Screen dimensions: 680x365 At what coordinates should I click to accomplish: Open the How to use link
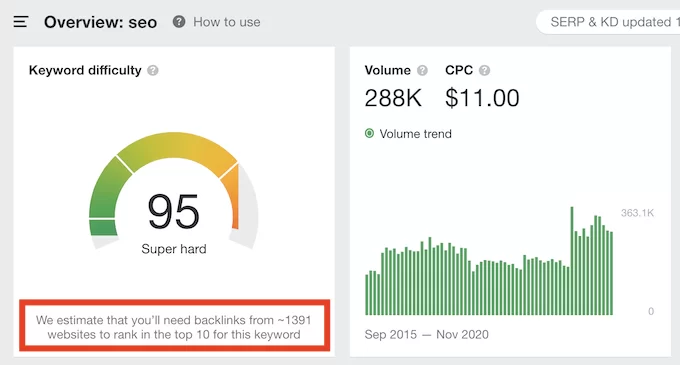(x=227, y=22)
